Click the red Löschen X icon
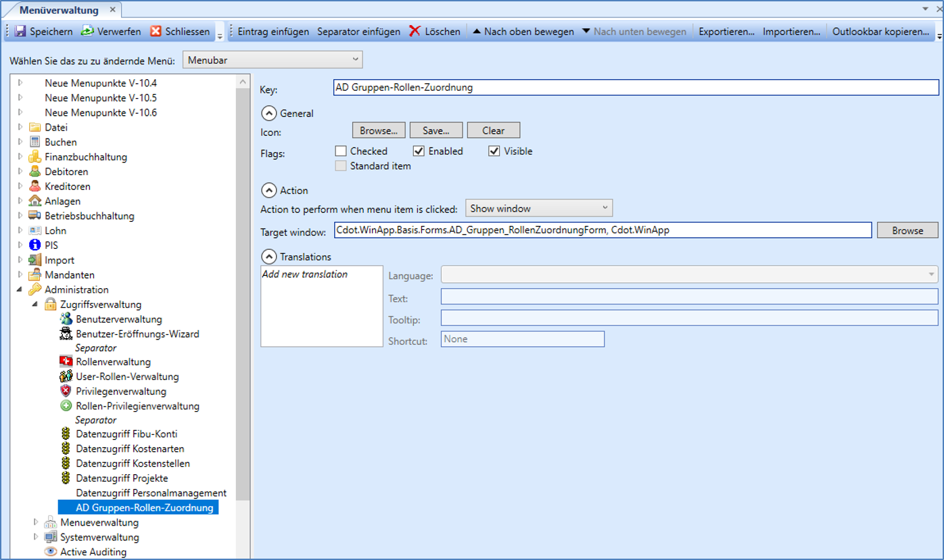The image size is (944, 560). (415, 31)
